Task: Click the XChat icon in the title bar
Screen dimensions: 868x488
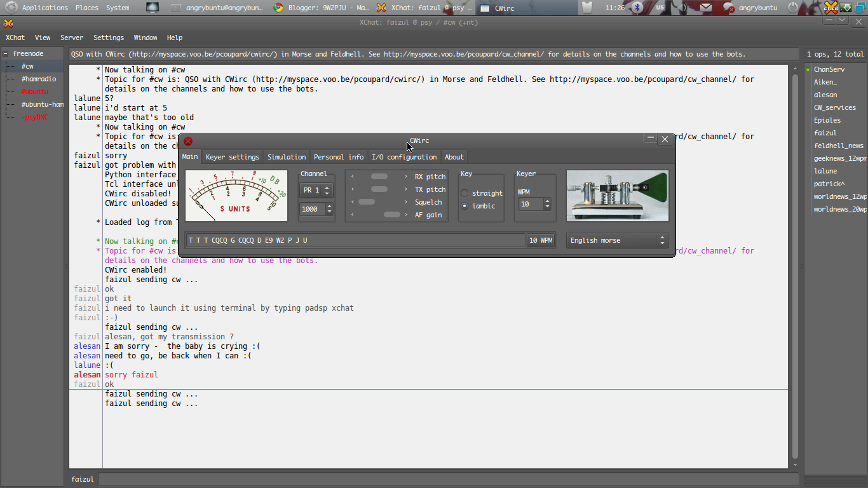Action: 8,24
